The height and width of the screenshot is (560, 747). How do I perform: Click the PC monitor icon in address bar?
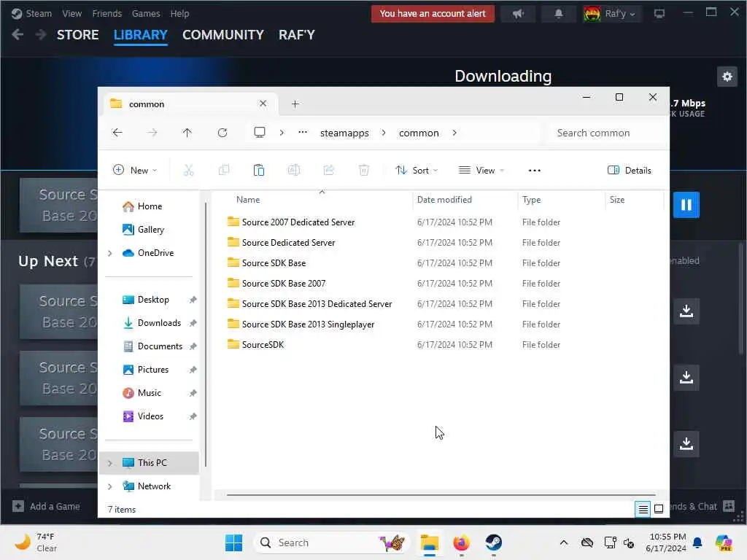pos(260,133)
